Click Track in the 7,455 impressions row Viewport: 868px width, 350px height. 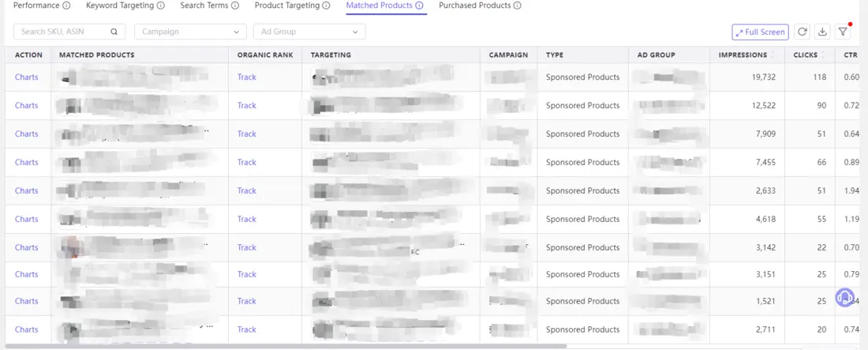pyautogui.click(x=247, y=162)
